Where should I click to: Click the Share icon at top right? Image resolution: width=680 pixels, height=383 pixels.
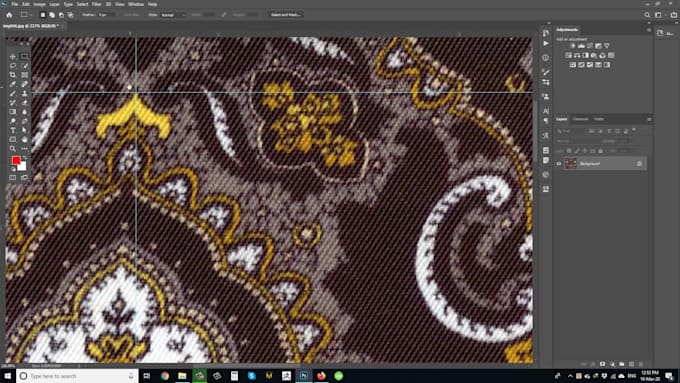pyautogui.click(x=673, y=14)
